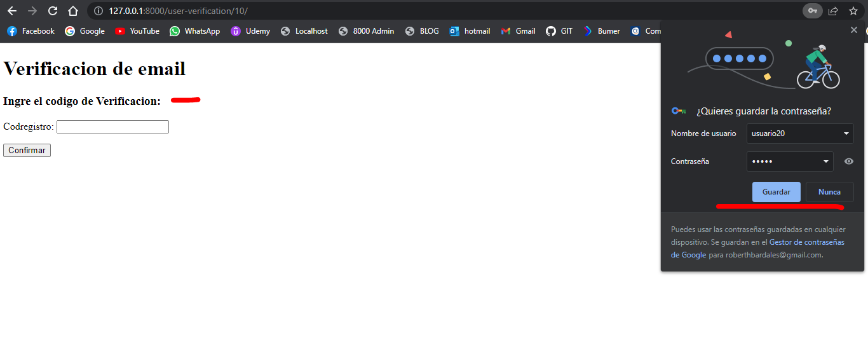Click the Nunca button
This screenshot has width=868, height=342.
tap(829, 192)
